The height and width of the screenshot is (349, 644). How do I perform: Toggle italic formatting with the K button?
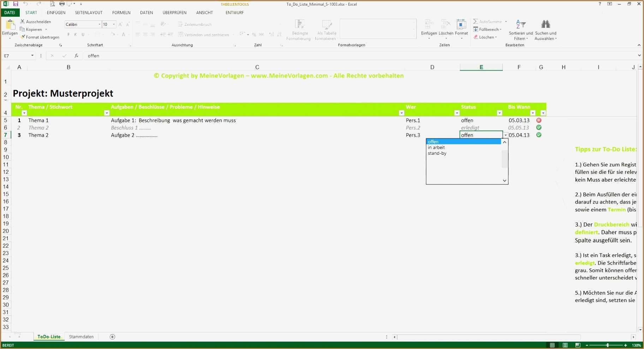75,35
